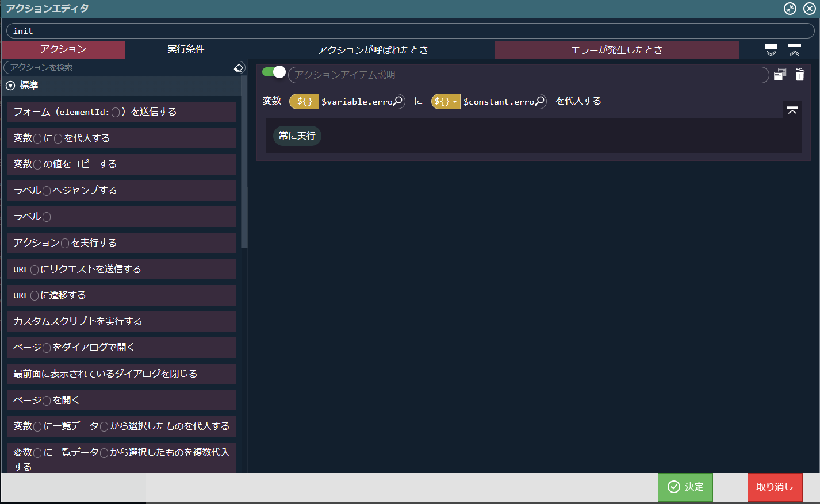Open the ${} type dropdown before $constant.erro

pyautogui.click(x=446, y=102)
